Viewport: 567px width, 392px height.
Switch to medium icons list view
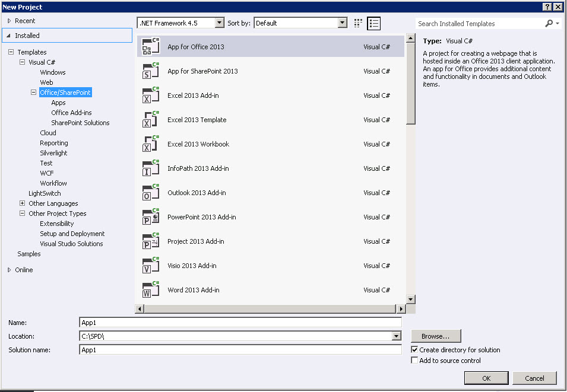click(373, 23)
